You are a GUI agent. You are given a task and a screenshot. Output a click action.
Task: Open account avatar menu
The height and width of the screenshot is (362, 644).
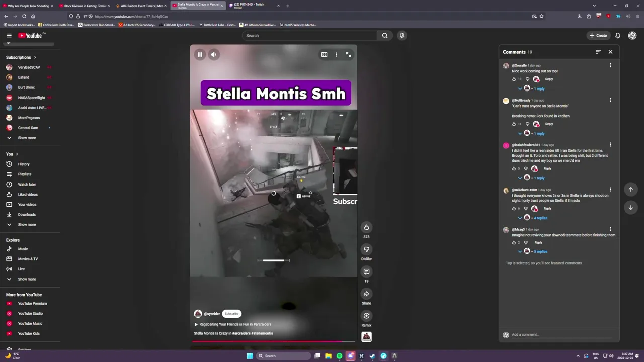(632, 35)
